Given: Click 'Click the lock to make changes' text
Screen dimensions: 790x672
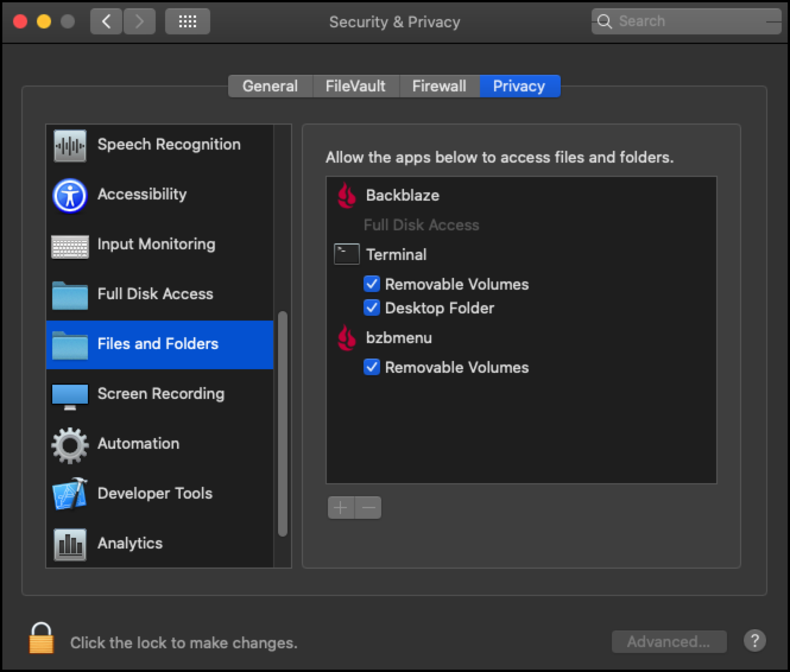Looking at the screenshot, I should point(184,643).
